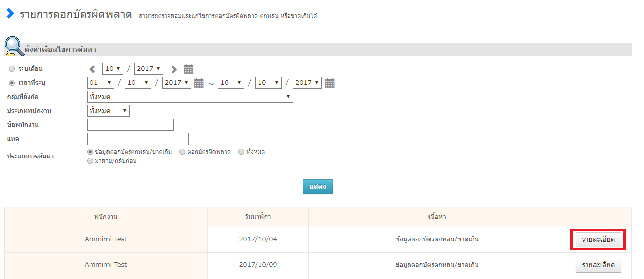Select the ระบุเดือน radio button

point(12,69)
